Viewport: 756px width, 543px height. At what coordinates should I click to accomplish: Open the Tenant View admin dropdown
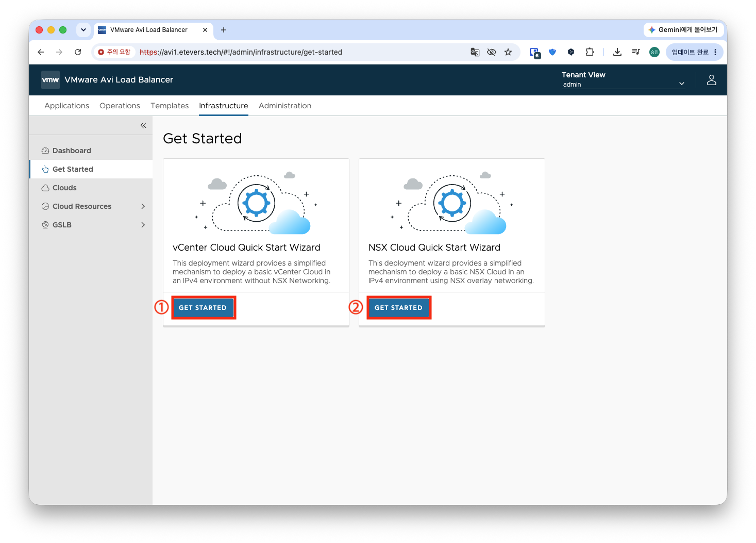623,84
